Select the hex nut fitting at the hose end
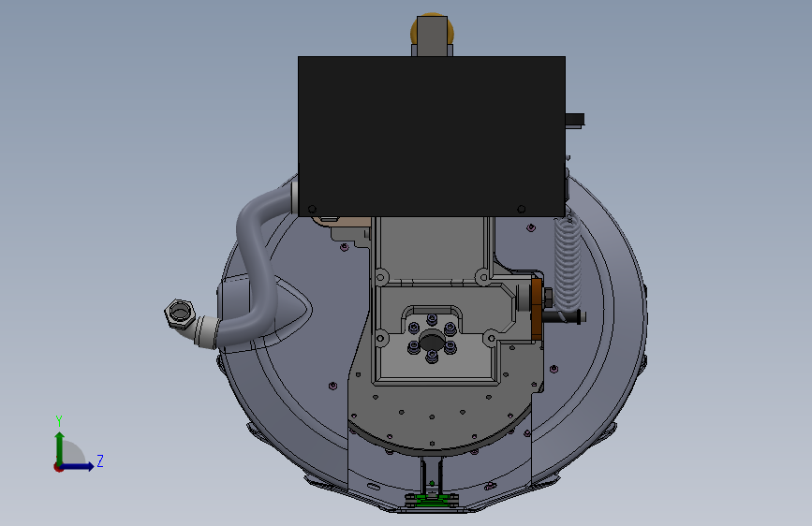Viewport: 812px width, 526px height. (180, 313)
